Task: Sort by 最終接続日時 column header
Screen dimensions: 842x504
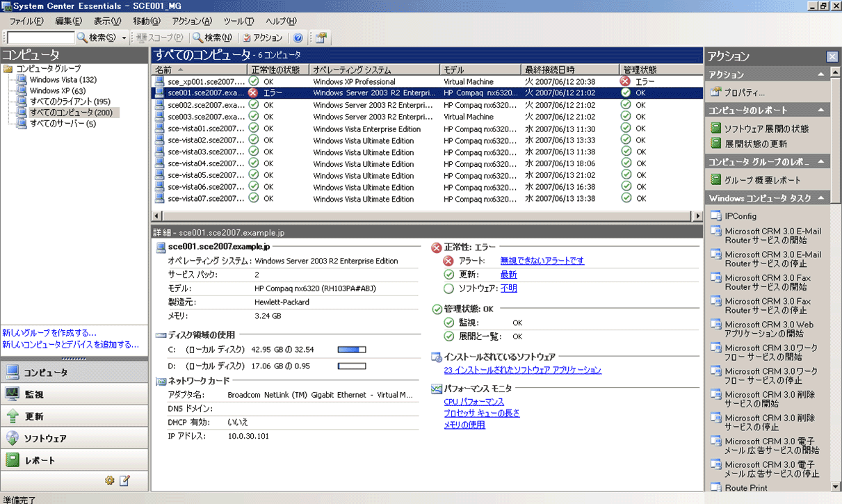Action: 570,70
